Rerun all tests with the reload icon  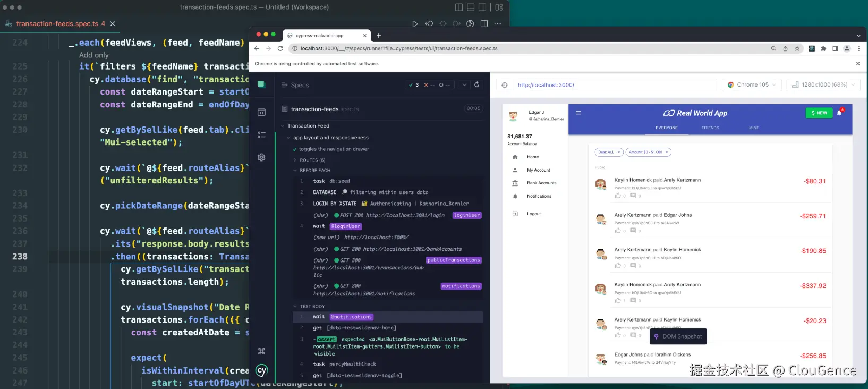476,84
